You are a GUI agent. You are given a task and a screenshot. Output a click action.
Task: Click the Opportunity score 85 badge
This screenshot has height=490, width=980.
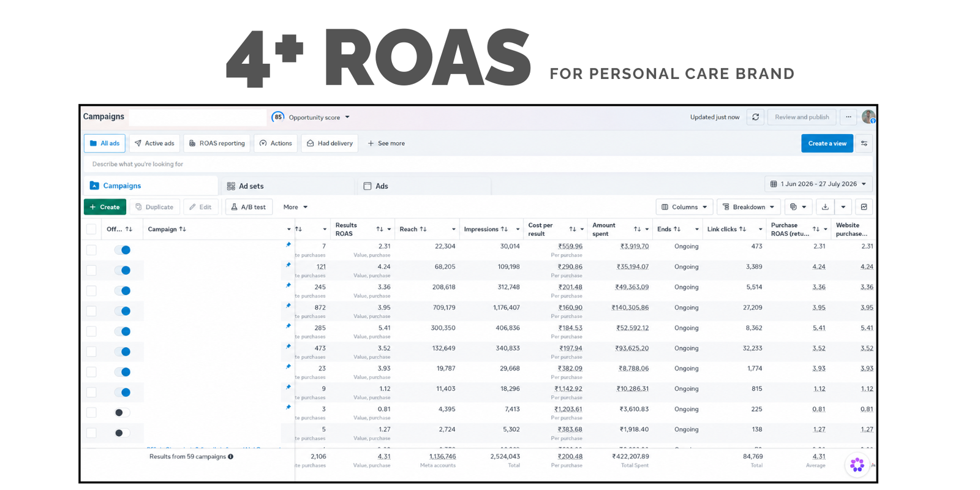[x=278, y=117]
